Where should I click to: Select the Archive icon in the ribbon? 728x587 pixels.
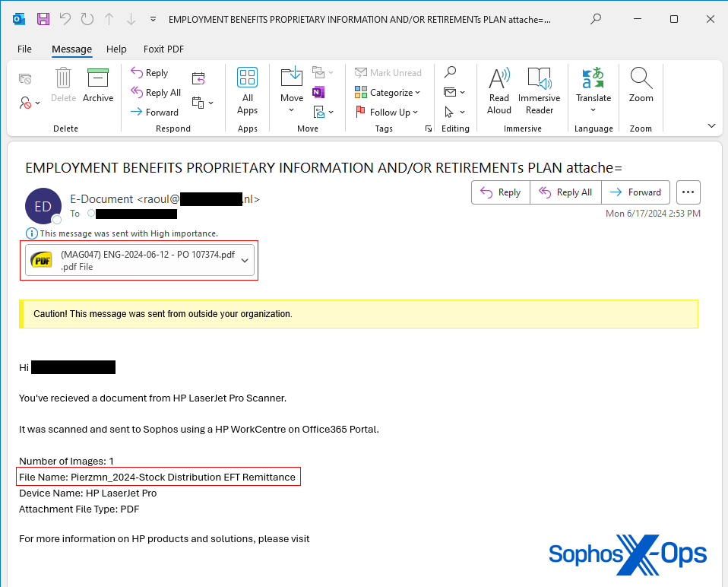[x=98, y=84]
